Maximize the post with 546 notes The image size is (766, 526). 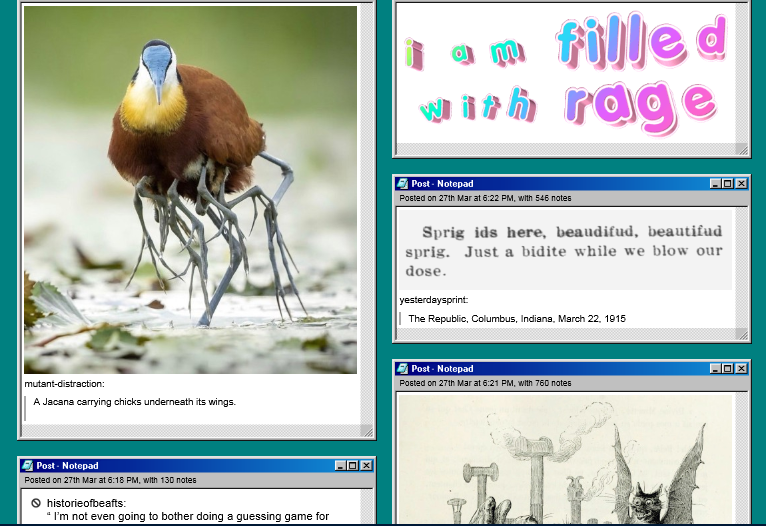[x=728, y=184]
